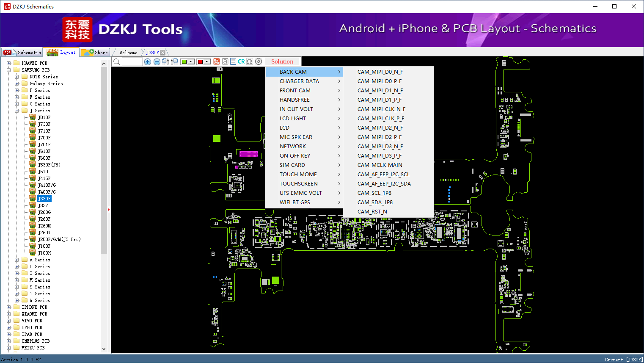The width and height of the screenshot is (644, 363).
Task: Open the MIC SPK EAR submenu
Action: [304, 137]
